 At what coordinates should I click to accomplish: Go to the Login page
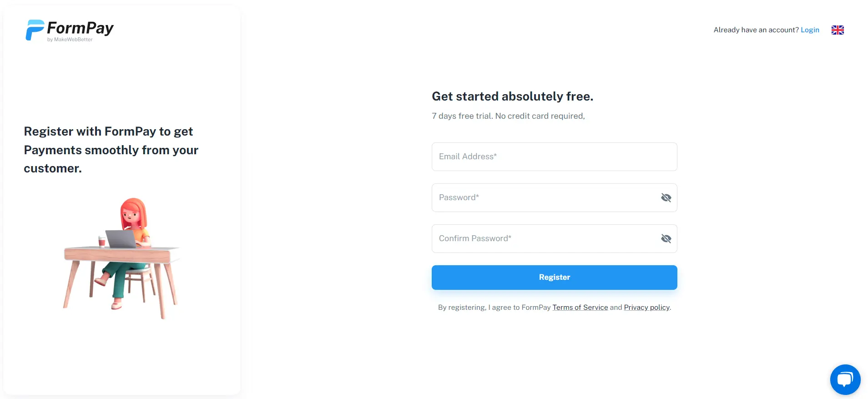click(810, 30)
